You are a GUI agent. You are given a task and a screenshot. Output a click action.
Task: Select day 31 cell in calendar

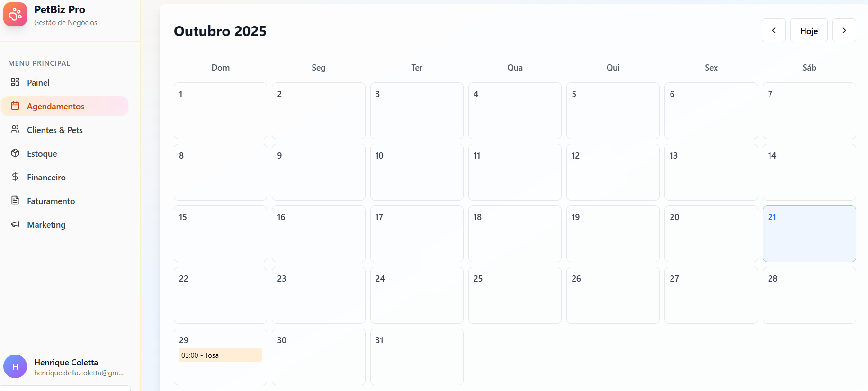point(416,357)
